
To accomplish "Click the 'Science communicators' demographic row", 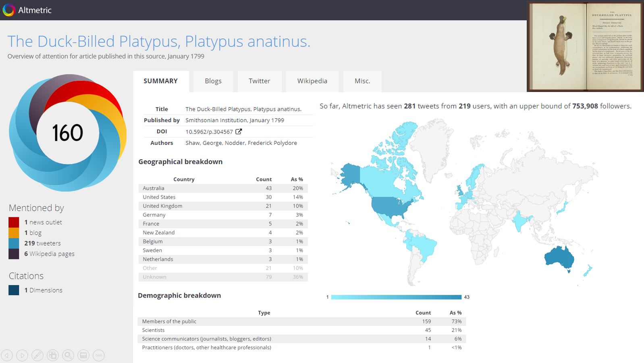I will tap(302, 339).
